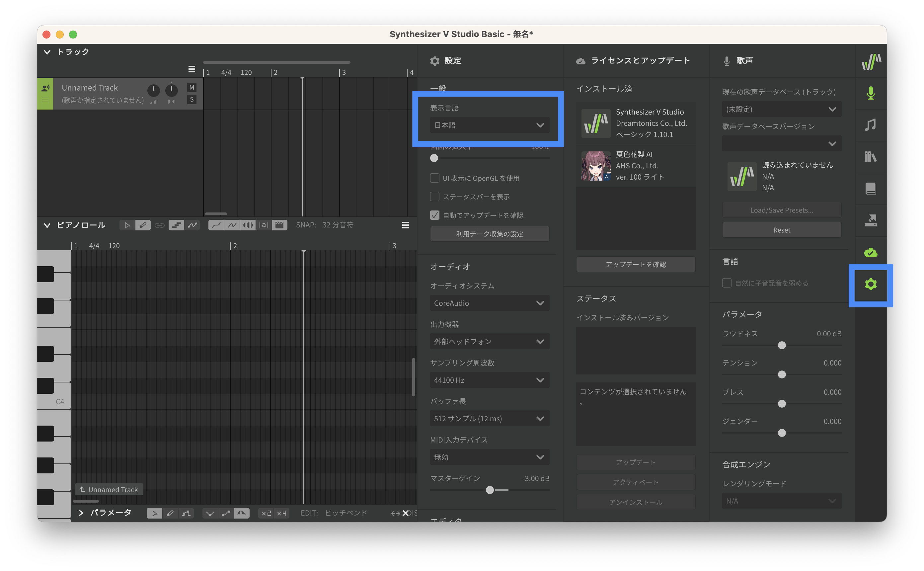Click the アップデートを確認 button
Screen dimensions: 924x571
[x=636, y=264]
